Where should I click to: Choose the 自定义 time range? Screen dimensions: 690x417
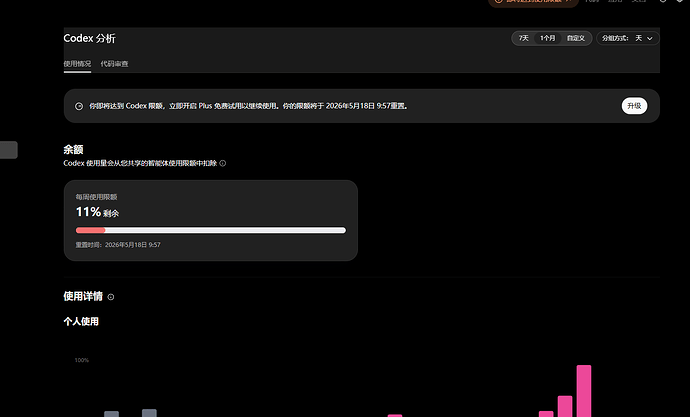(x=576, y=38)
